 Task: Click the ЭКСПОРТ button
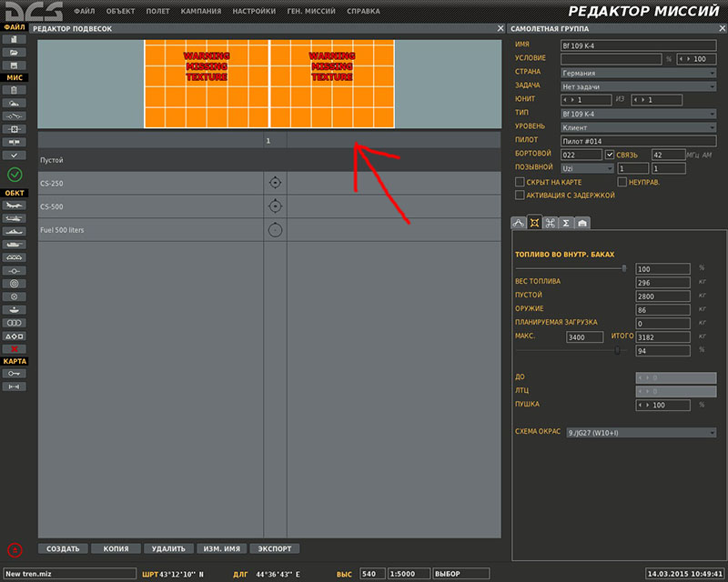pos(275,548)
